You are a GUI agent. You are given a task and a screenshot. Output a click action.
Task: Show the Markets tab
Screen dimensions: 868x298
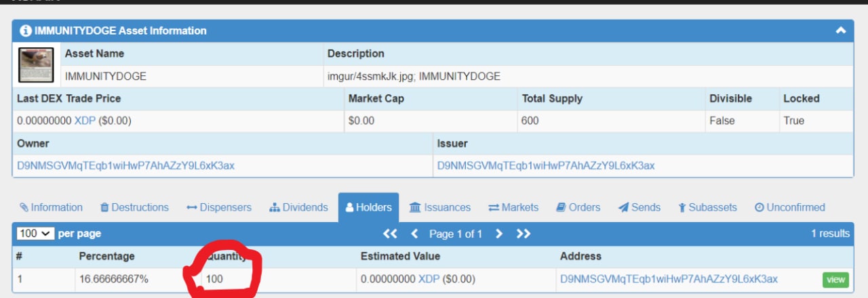513,207
